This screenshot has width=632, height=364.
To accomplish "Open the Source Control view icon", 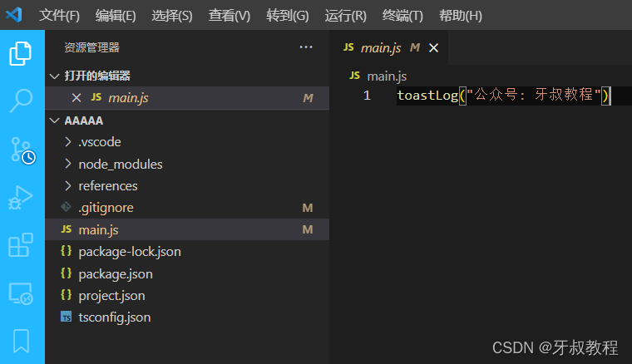I will click(22, 150).
